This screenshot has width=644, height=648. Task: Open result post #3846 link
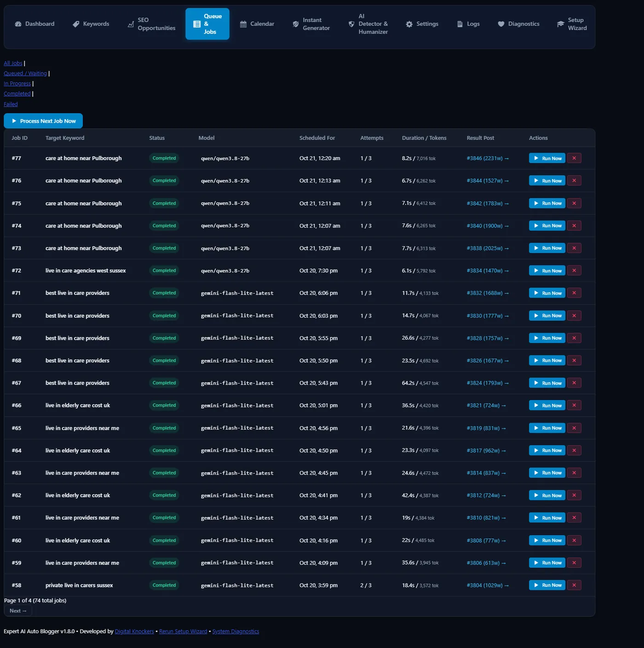(x=488, y=158)
